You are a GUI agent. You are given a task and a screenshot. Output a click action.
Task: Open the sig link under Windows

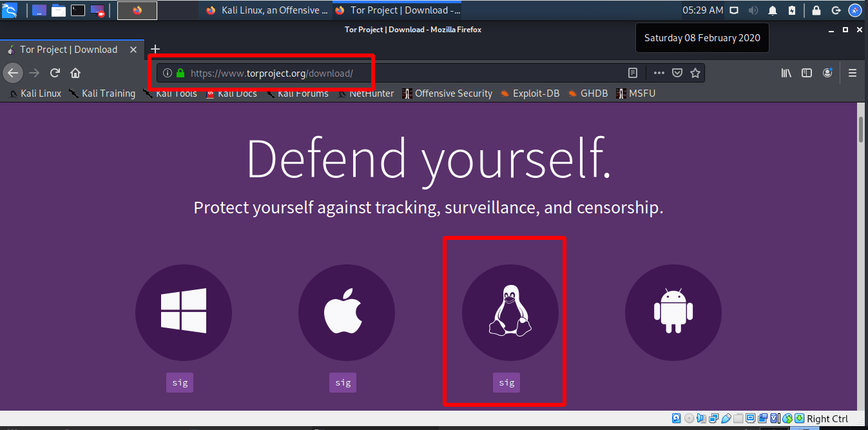[x=180, y=382]
